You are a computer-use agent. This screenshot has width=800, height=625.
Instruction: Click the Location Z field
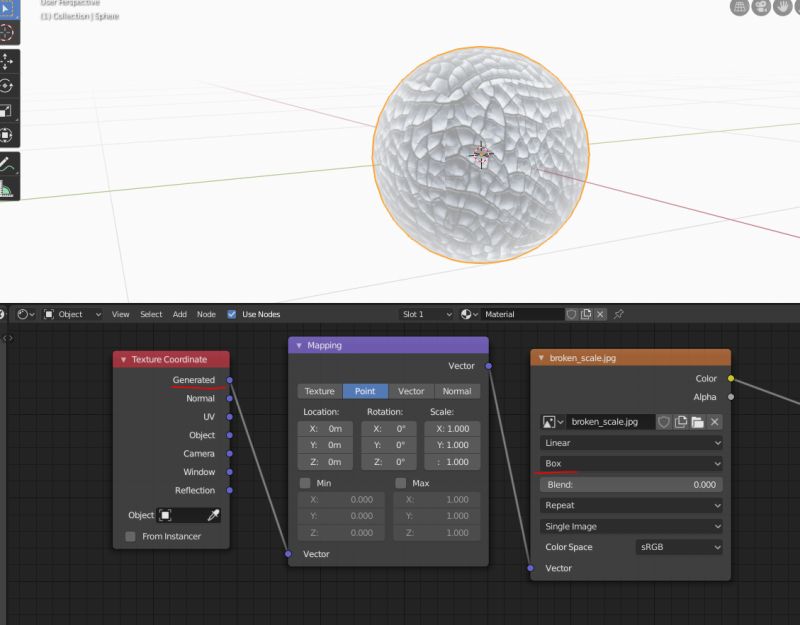point(325,462)
